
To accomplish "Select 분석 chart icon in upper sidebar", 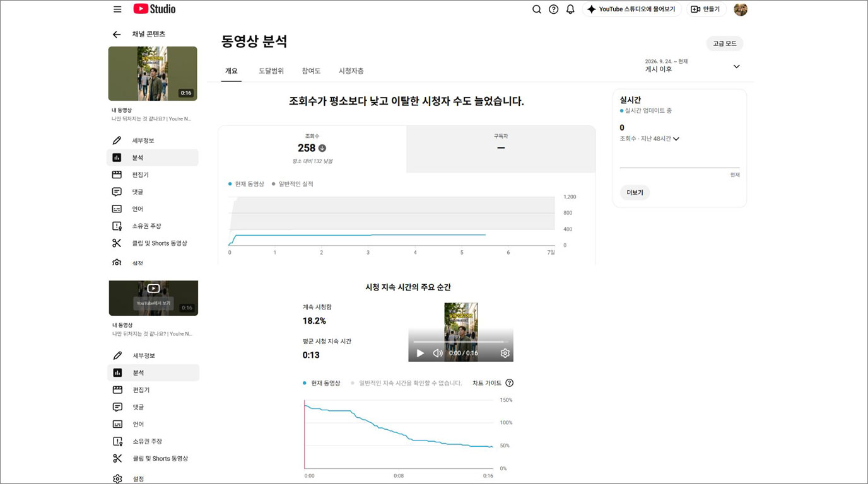I will pyautogui.click(x=117, y=158).
